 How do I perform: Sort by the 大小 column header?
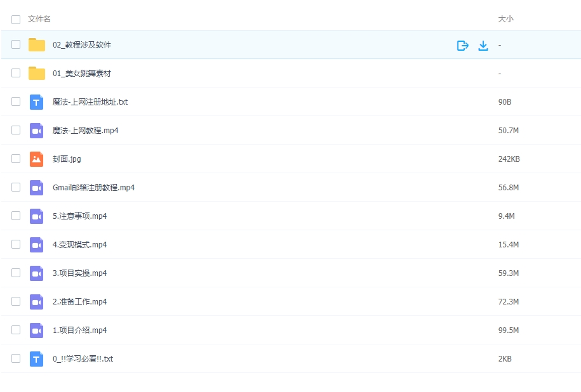point(505,20)
